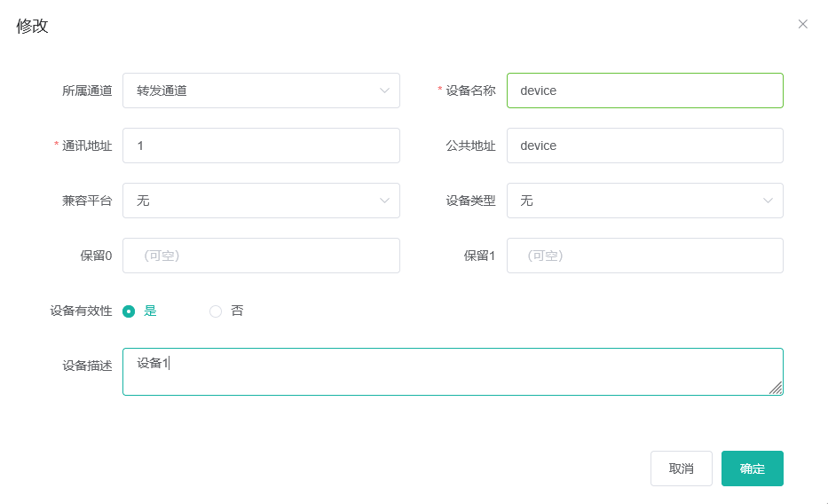Image resolution: width=828 pixels, height=504 pixels.
Task: Click the 设备有效性 label text
Action: tap(81, 311)
